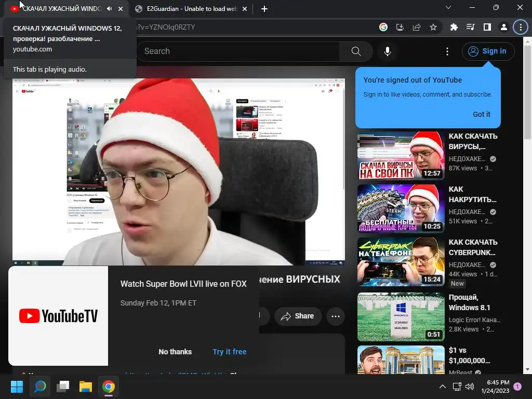Open the media controls icon
The image size is (532, 399).
click(471, 27)
